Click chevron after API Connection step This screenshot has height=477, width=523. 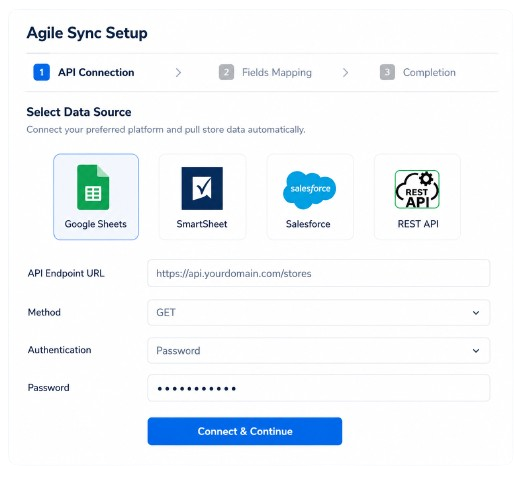tap(178, 72)
